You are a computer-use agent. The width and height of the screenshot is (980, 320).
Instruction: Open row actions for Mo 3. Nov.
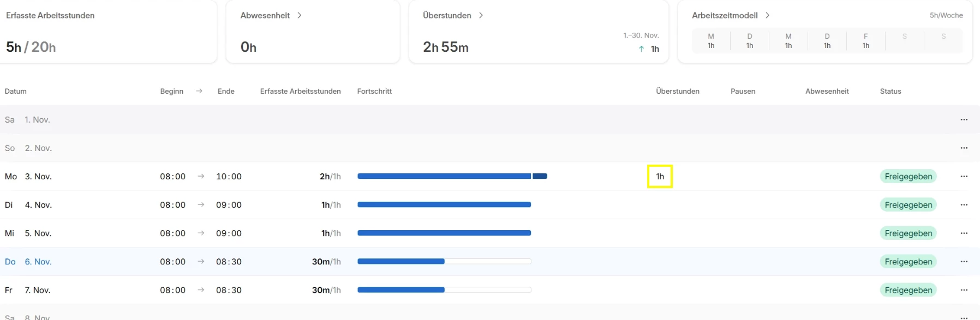(x=964, y=176)
